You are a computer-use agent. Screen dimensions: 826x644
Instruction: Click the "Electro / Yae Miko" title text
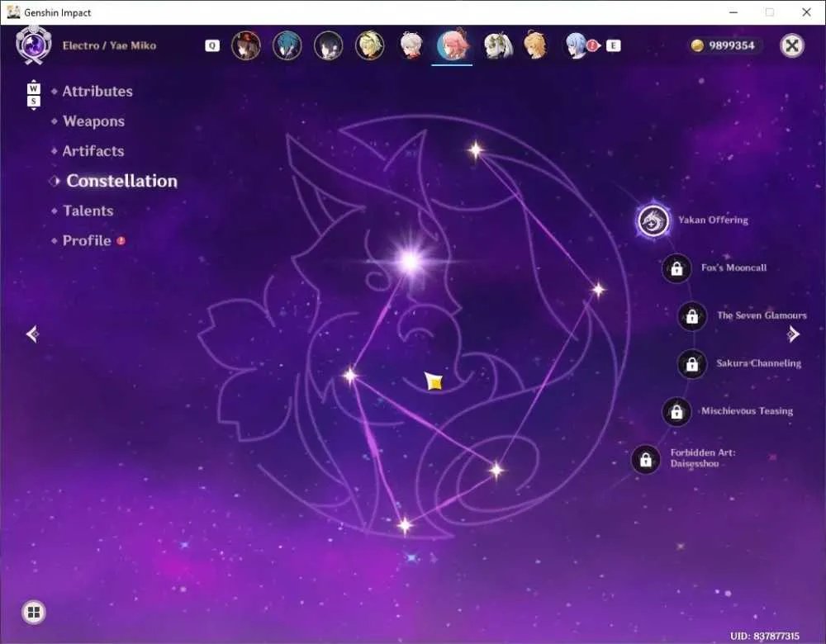click(110, 45)
